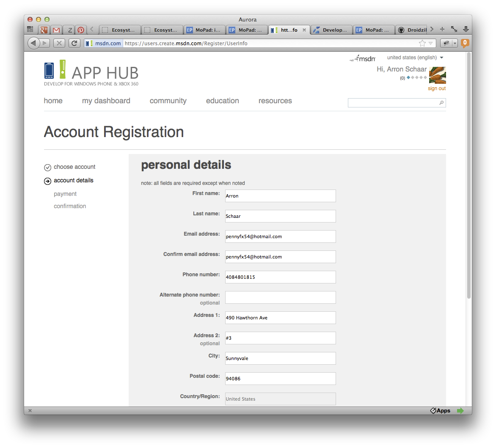The width and height of the screenshot is (496, 448).
Task: Click the Alternate phone number field
Action: pos(280,297)
